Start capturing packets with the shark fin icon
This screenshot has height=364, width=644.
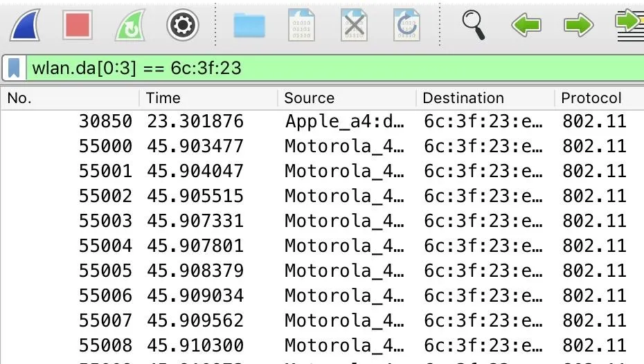point(26,25)
